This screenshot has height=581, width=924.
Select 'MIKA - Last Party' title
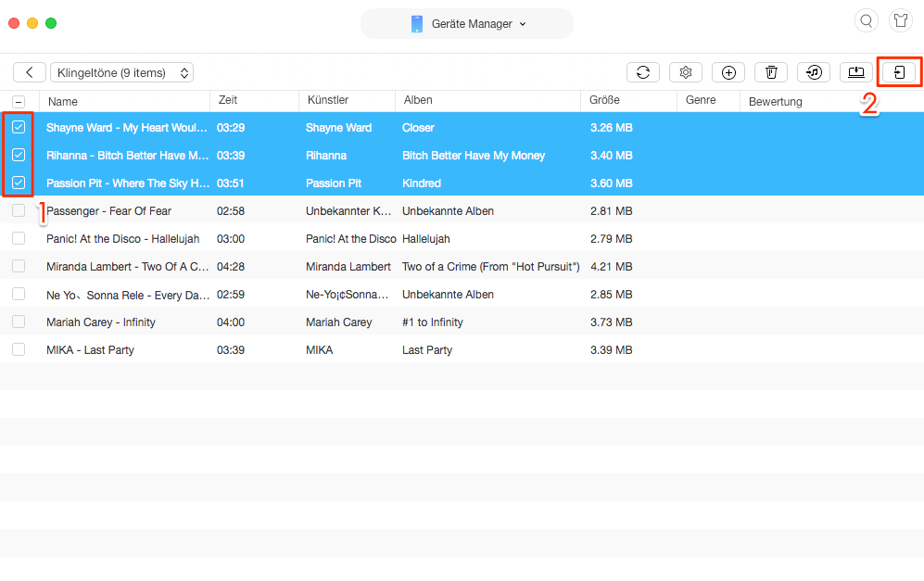pos(90,350)
